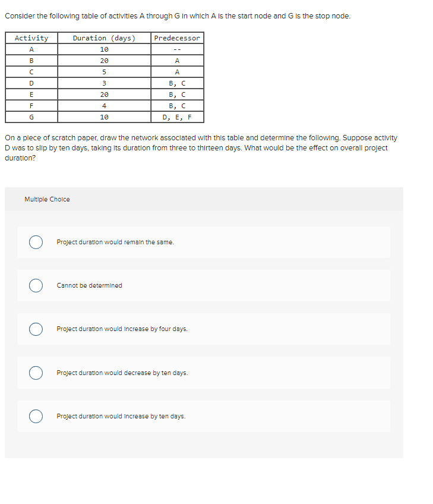Click the answer row about increasing by four days
This screenshot has height=504, width=433.
point(204,329)
